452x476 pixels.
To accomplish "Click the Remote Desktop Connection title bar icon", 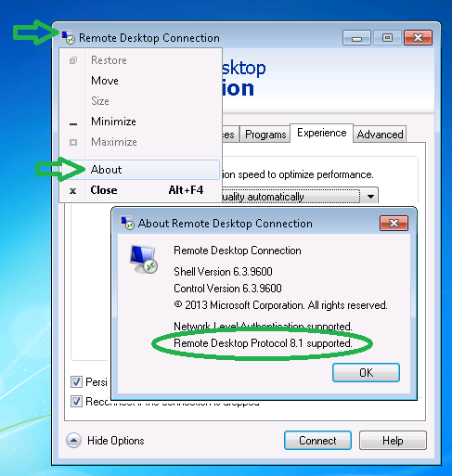I will tap(68, 37).
